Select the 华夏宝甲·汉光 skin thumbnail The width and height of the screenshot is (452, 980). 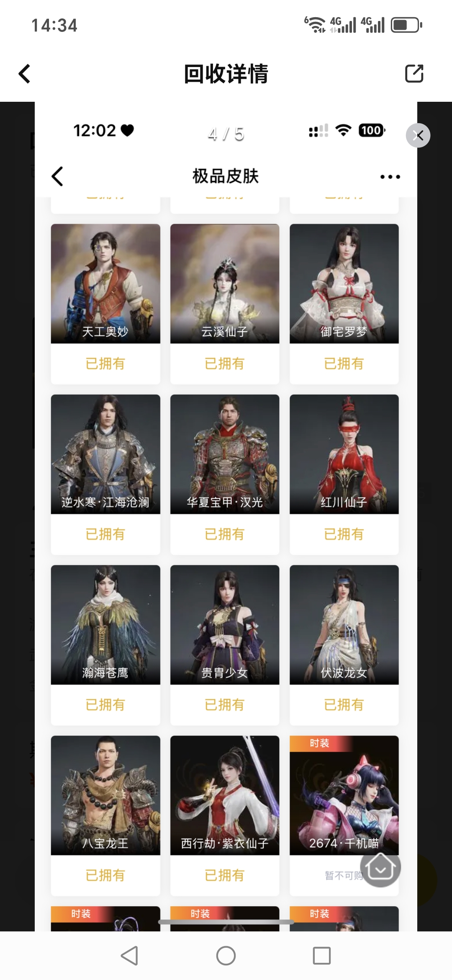[x=225, y=454]
